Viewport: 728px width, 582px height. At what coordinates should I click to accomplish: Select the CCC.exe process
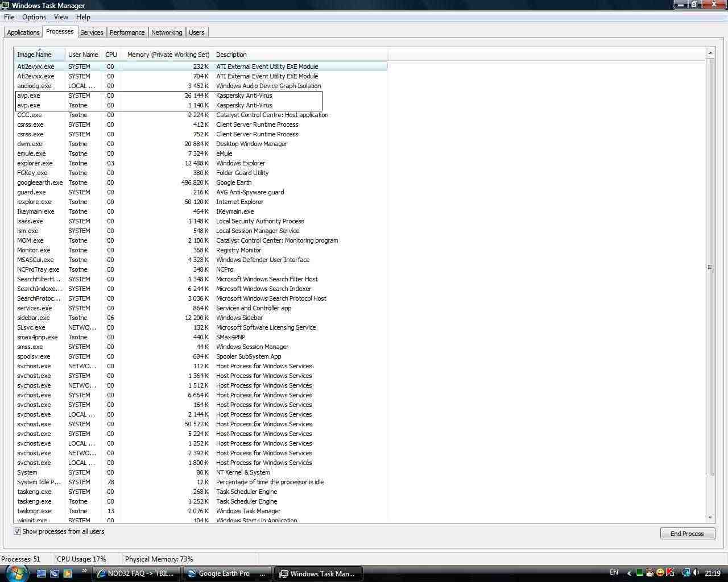point(201,115)
